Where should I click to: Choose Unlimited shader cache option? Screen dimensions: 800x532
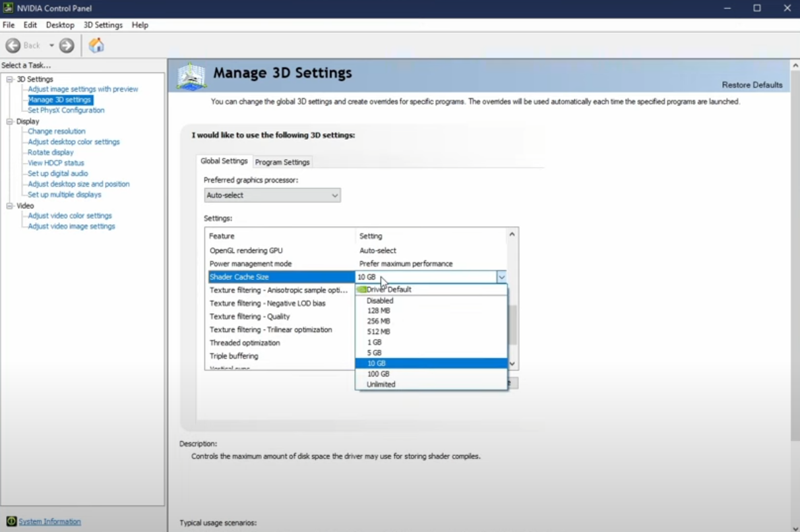(431, 384)
